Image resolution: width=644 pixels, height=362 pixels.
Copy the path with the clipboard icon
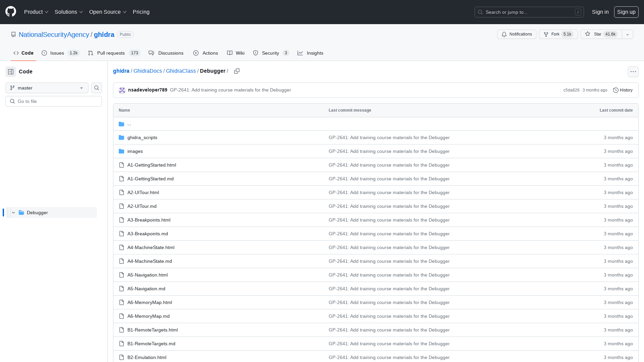coord(237,71)
